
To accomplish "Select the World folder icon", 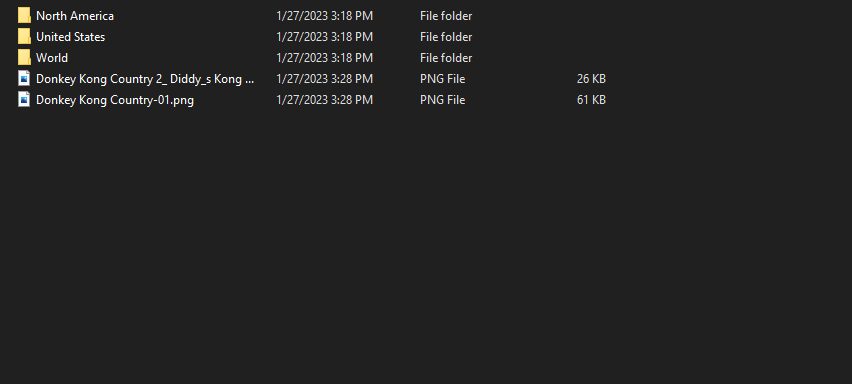I will click(24, 58).
